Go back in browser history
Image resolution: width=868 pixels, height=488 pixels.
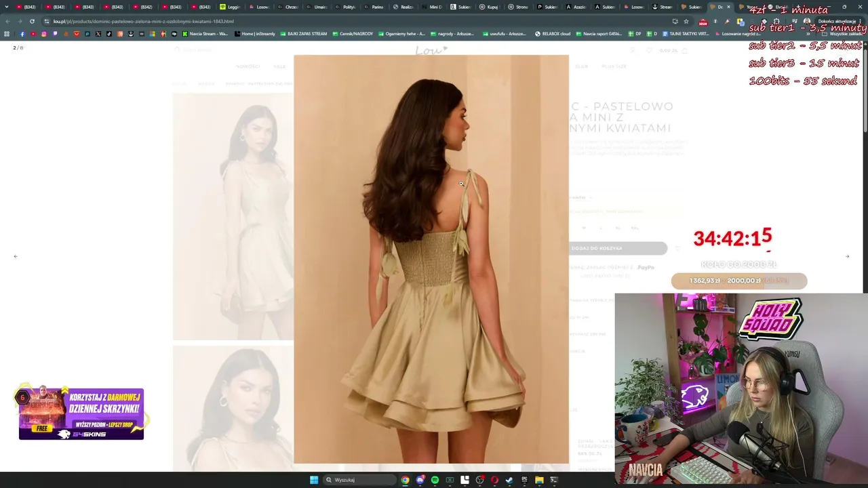[7, 21]
